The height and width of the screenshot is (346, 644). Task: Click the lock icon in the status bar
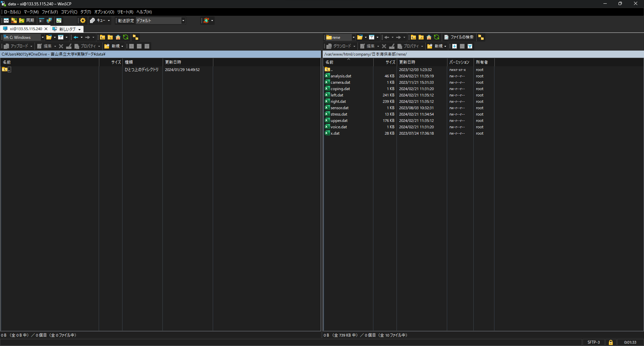click(x=610, y=342)
